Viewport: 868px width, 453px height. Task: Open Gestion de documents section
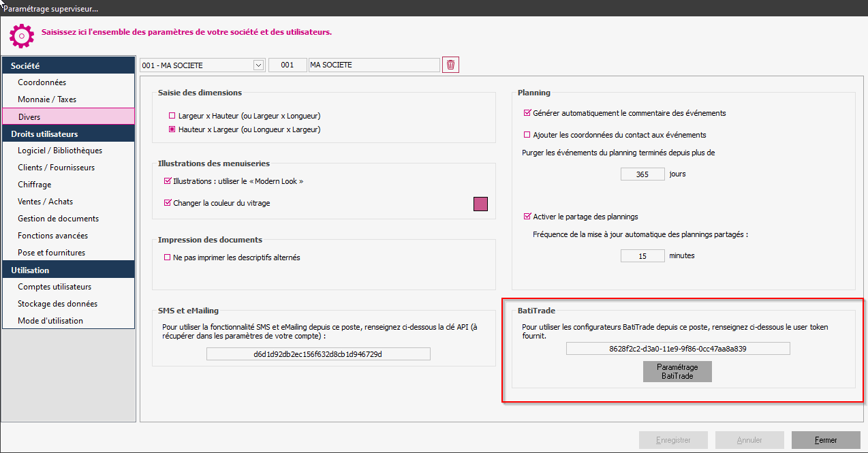[x=69, y=219]
